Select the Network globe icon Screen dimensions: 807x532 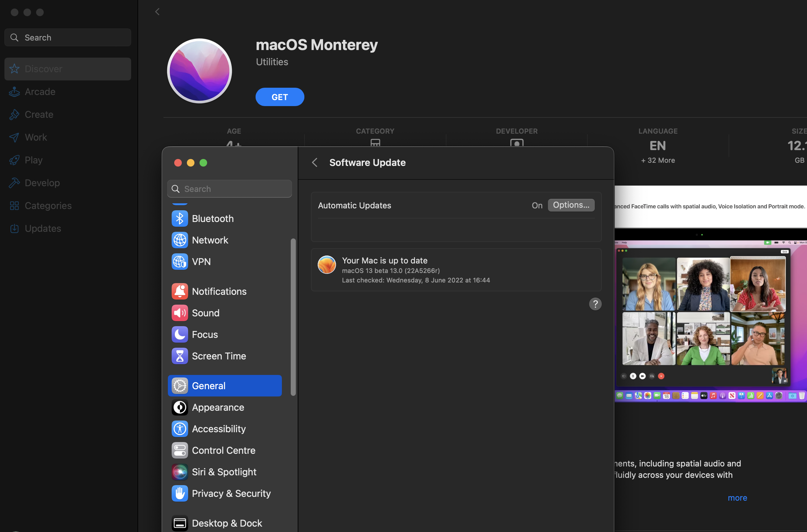pyautogui.click(x=180, y=240)
